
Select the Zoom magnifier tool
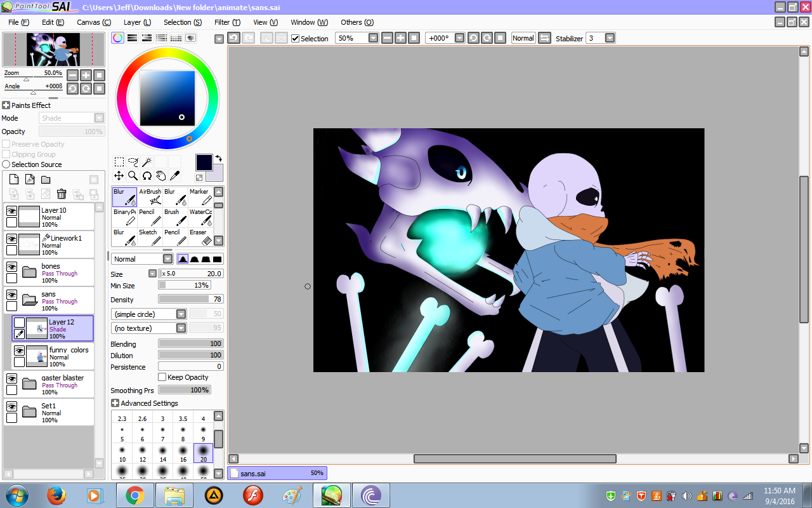[133, 176]
